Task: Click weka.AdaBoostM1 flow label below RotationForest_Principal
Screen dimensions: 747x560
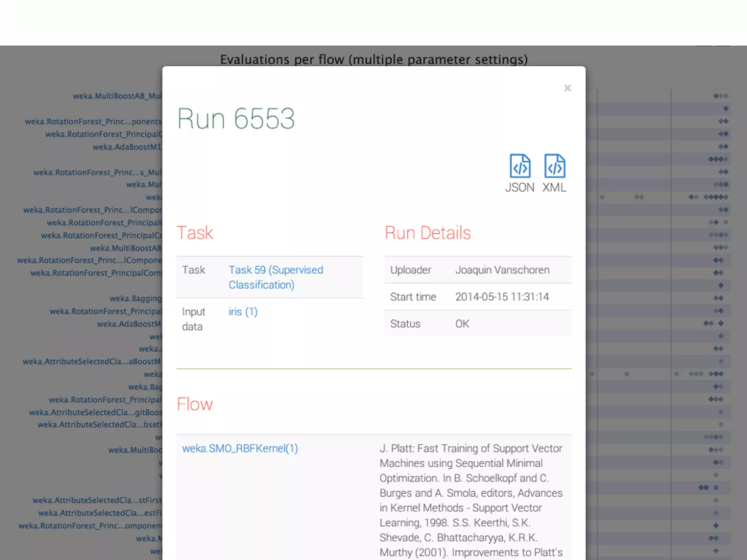Action: (127, 147)
